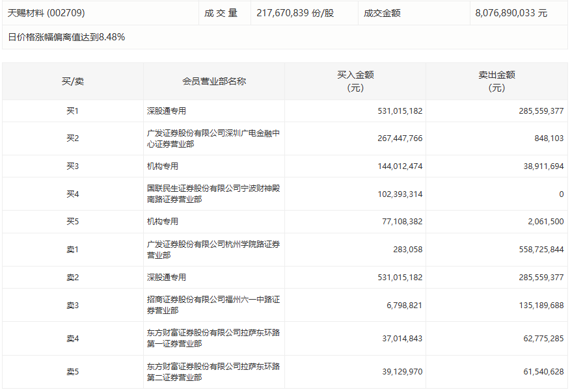Click the 成交金额 label in top row

click(x=382, y=13)
